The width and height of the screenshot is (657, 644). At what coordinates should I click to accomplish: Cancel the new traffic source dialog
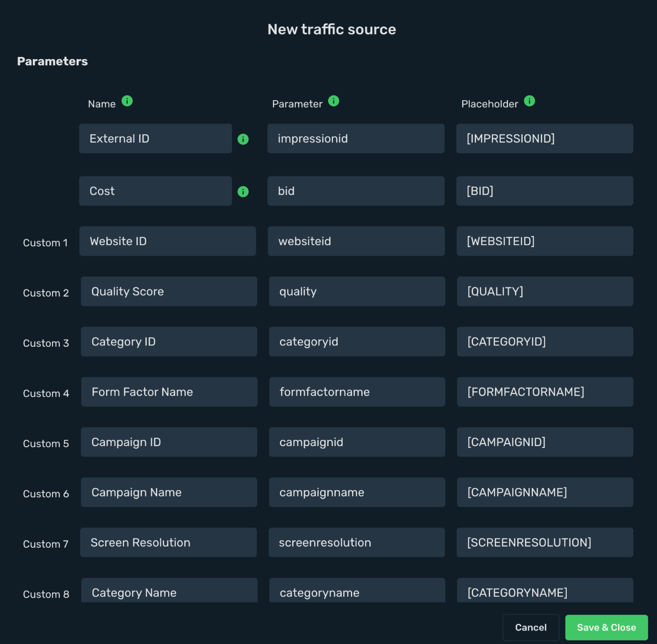(531, 627)
